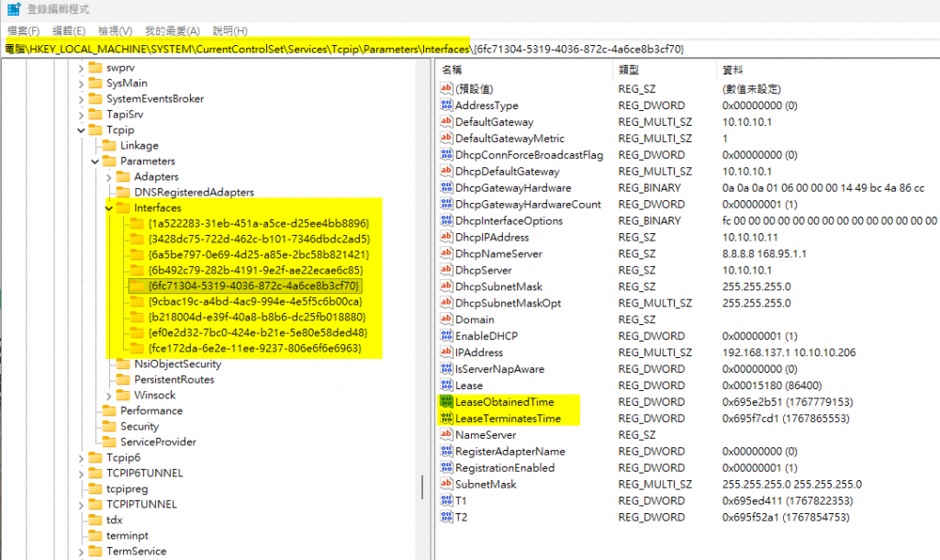Collapse the Interfaces key
The width and height of the screenshot is (940, 560).
108,208
